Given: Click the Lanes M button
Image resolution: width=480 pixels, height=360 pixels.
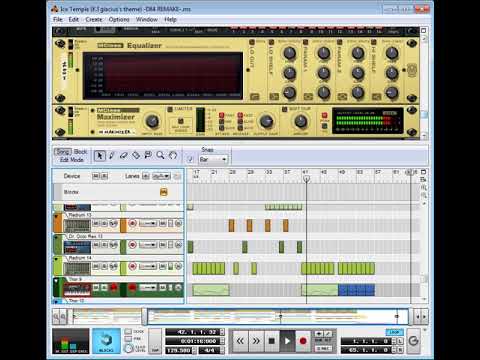Looking at the screenshot, I should [x=146, y=176].
